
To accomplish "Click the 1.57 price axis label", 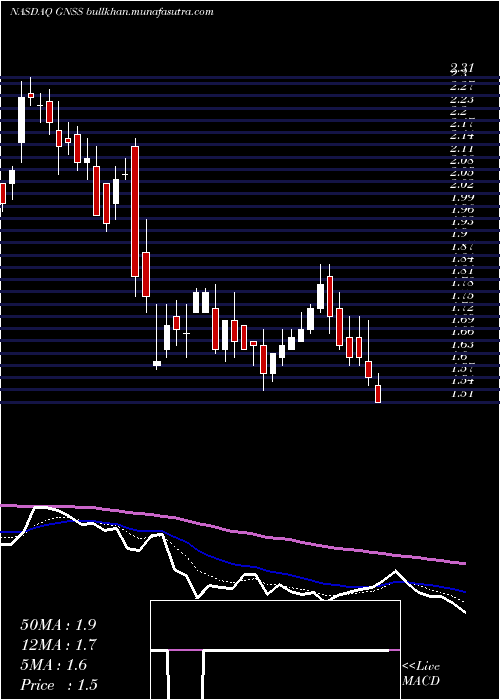I will point(462,369).
